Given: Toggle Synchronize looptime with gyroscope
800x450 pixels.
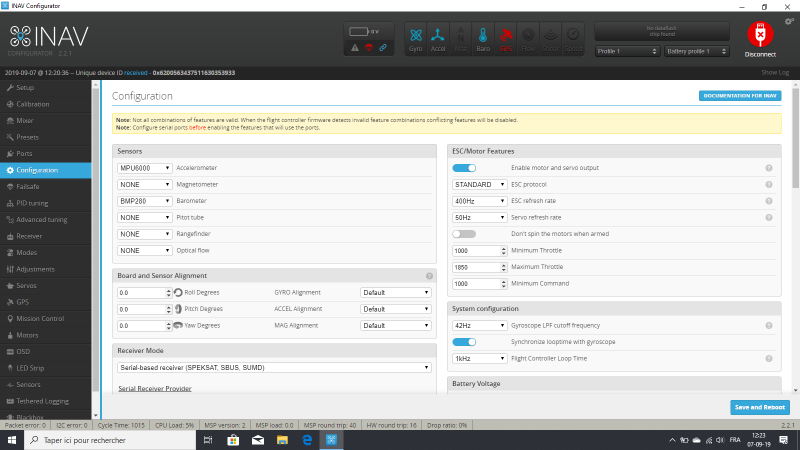Looking at the screenshot, I should (464, 341).
